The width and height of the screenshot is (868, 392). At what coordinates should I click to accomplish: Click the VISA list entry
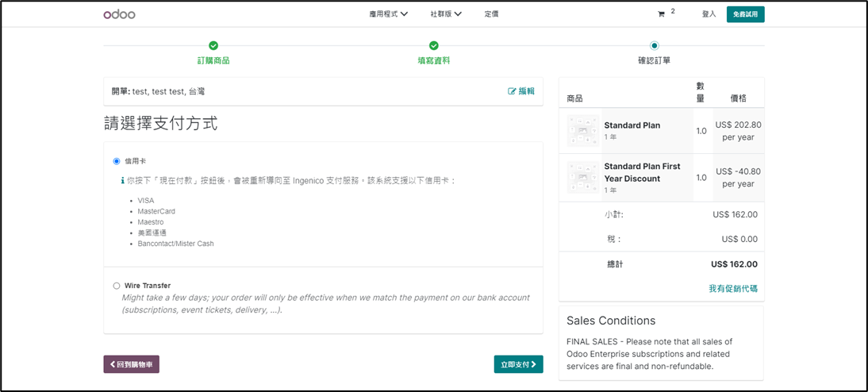click(x=145, y=201)
